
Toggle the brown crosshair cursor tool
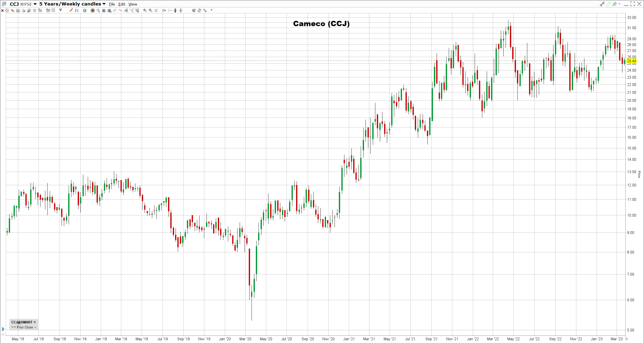point(93,10)
